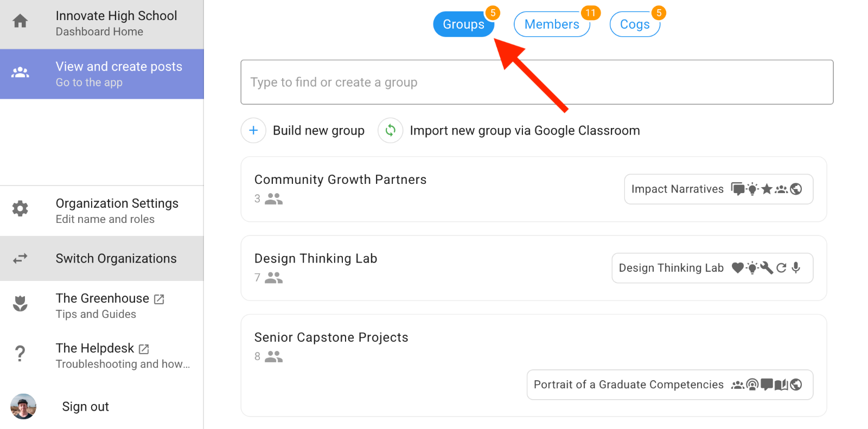
Task: Click the profile avatar near Sign out
Action: click(x=24, y=406)
